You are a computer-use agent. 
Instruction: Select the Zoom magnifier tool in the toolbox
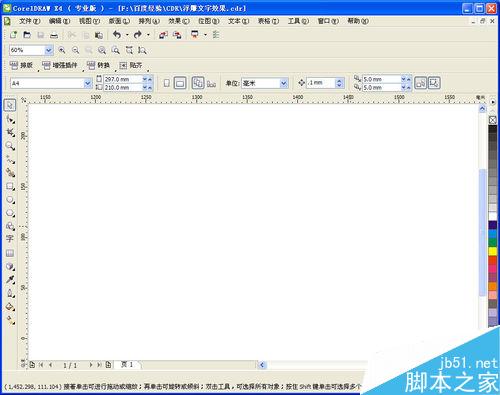click(x=10, y=146)
